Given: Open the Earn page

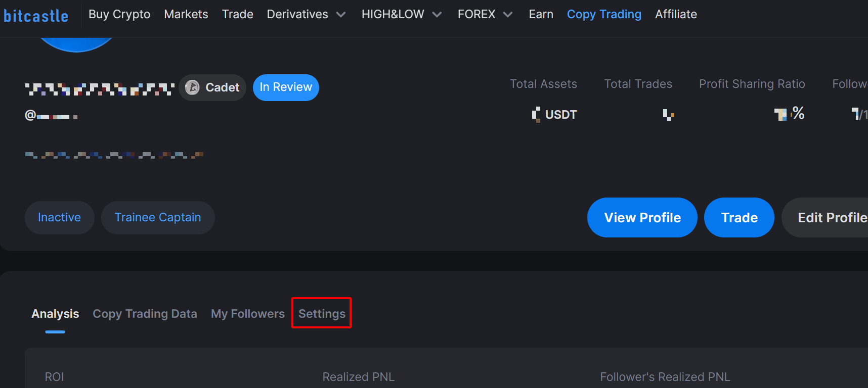Looking at the screenshot, I should click(x=541, y=14).
